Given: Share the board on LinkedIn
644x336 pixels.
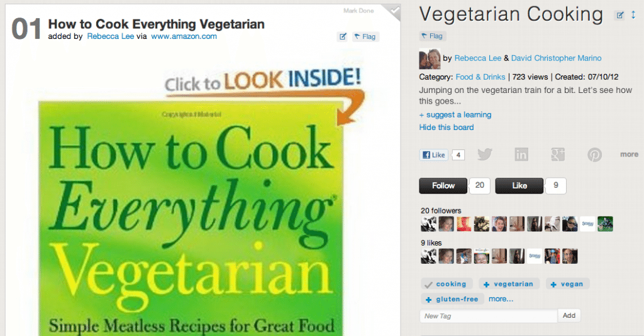Looking at the screenshot, I should (521, 154).
